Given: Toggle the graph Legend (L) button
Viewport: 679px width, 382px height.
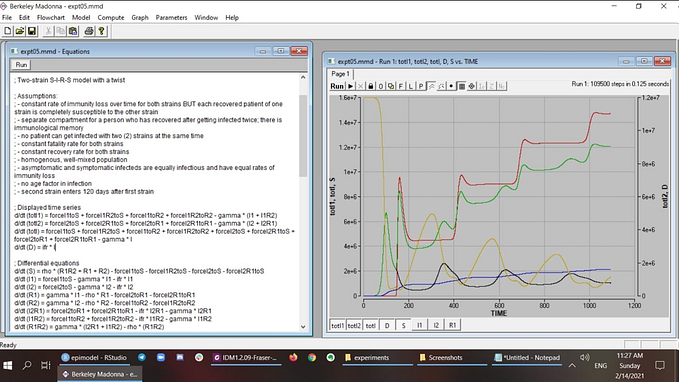Looking at the screenshot, I should [411, 86].
